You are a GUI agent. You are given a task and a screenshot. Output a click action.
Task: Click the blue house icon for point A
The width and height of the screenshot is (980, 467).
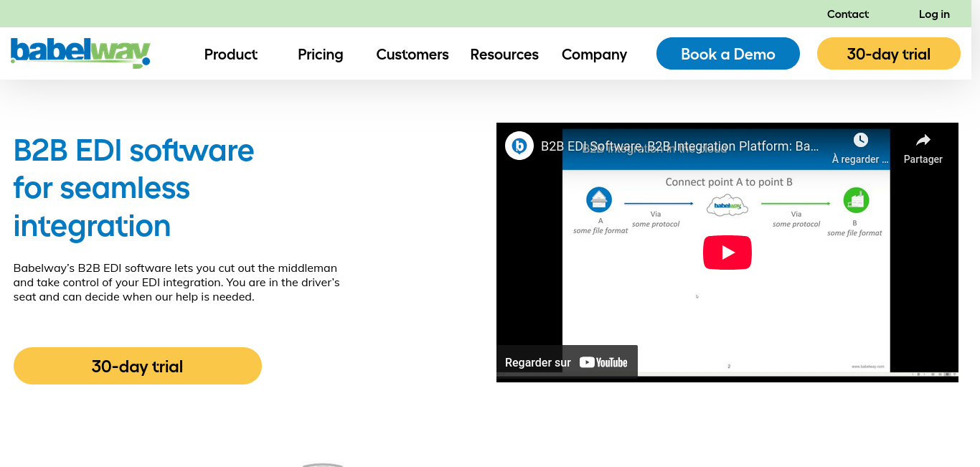pos(599,200)
